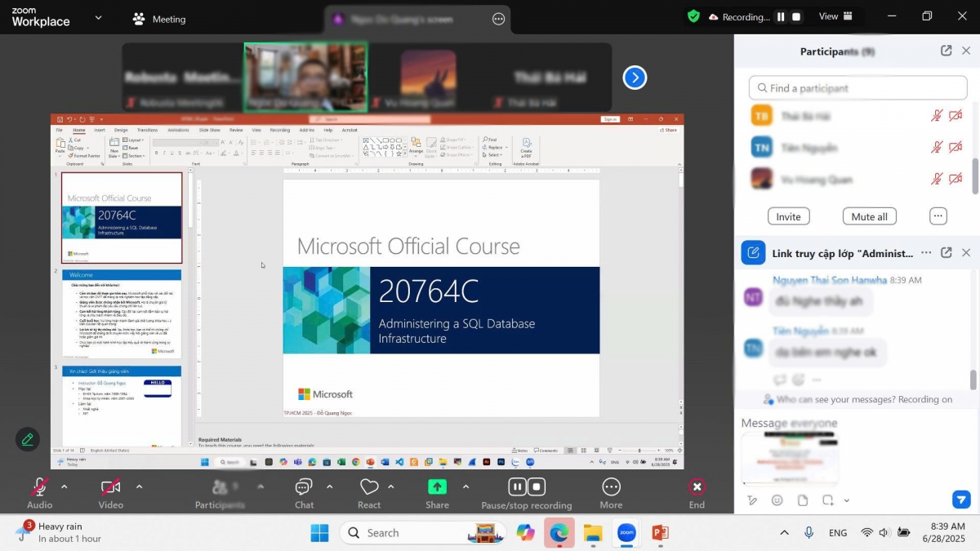The image size is (980, 551).
Task: Toggle Vu Hoang Quan's muted microphone icon
Action: (938, 179)
